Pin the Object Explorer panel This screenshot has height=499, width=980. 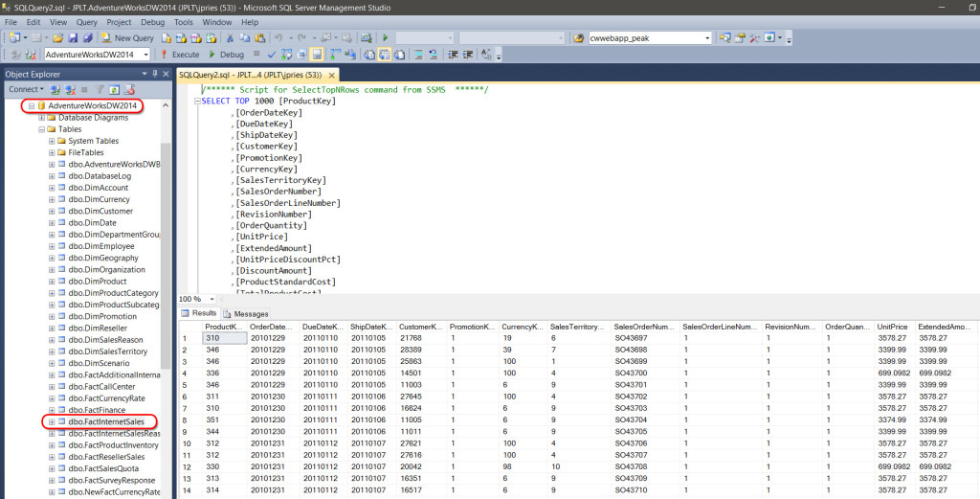coord(156,73)
